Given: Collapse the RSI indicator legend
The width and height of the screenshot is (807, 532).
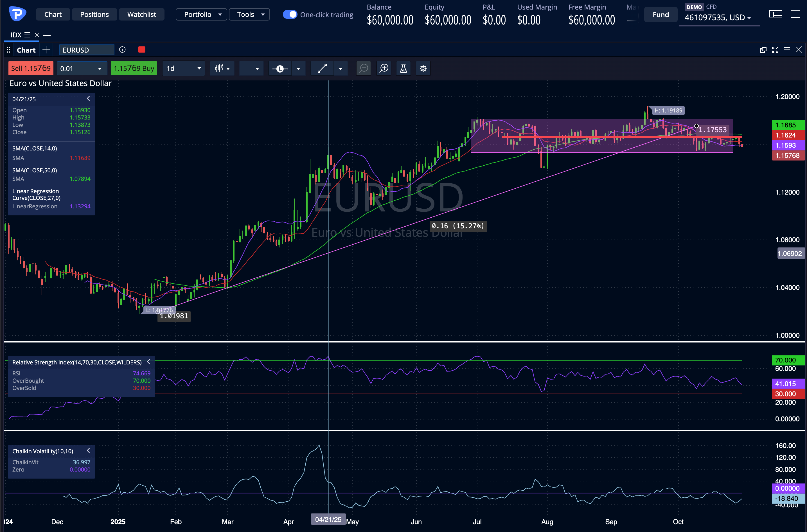Looking at the screenshot, I should click(148, 362).
